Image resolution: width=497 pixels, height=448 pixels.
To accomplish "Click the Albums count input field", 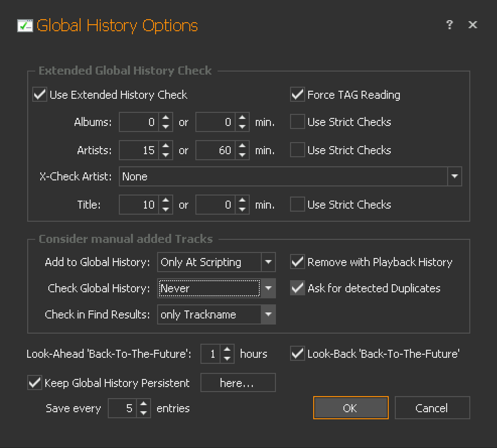I will click(139, 122).
